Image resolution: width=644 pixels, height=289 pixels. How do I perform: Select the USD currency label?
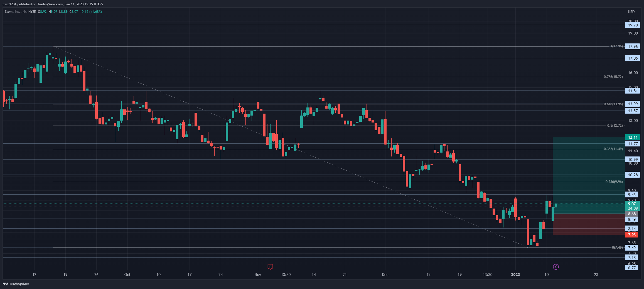click(x=631, y=12)
